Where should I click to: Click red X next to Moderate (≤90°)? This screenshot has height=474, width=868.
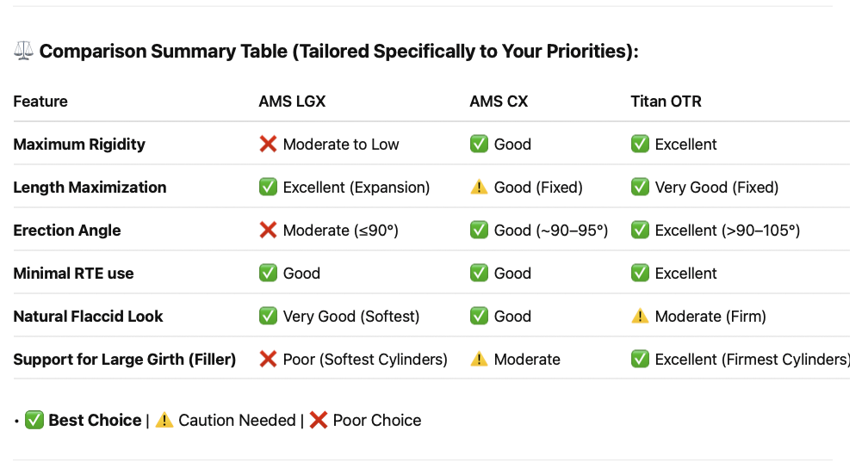(268, 230)
